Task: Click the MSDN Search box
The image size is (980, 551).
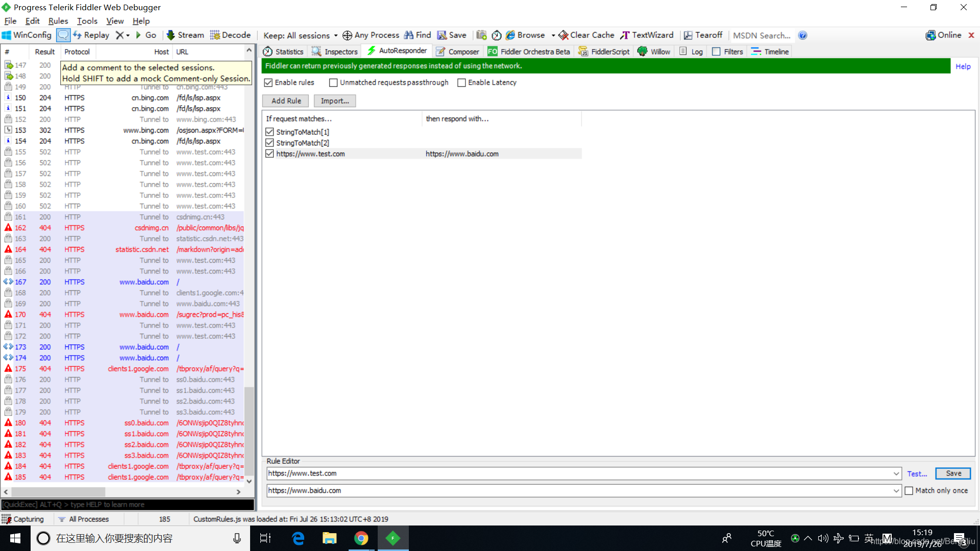Action: pyautogui.click(x=762, y=35)
